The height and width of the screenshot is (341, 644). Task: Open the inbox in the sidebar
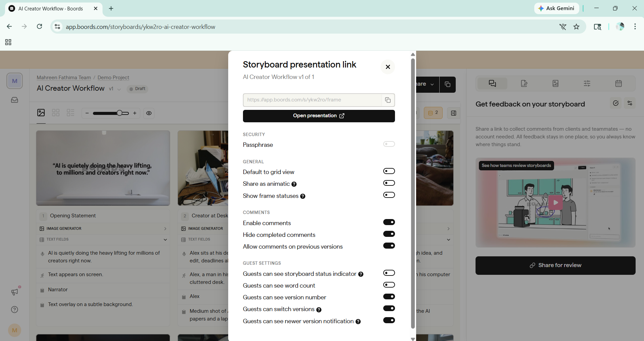(x=14, y=100)
